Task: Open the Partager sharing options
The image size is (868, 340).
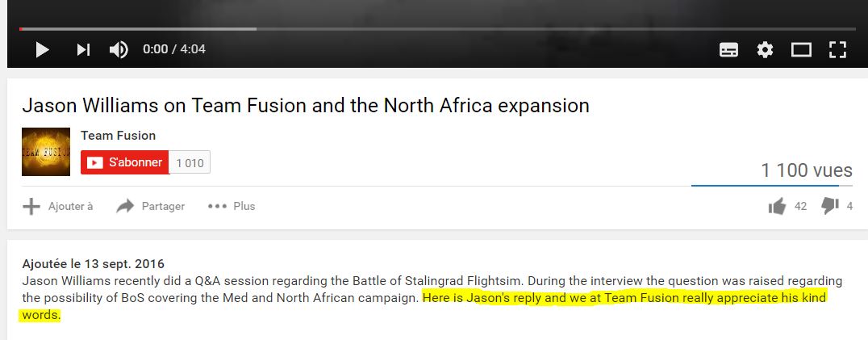Action: [151, 207]
